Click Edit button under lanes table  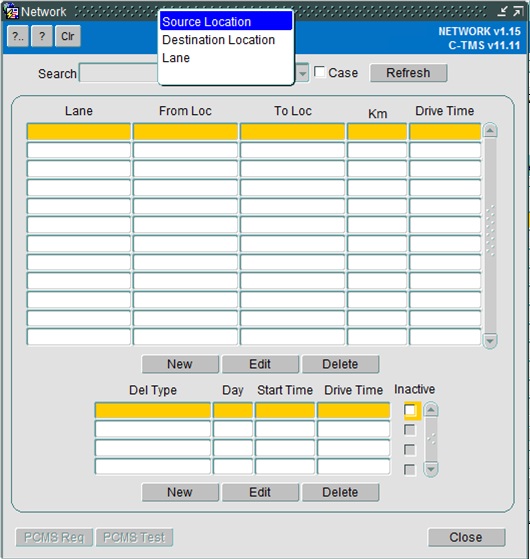[260, 364]
